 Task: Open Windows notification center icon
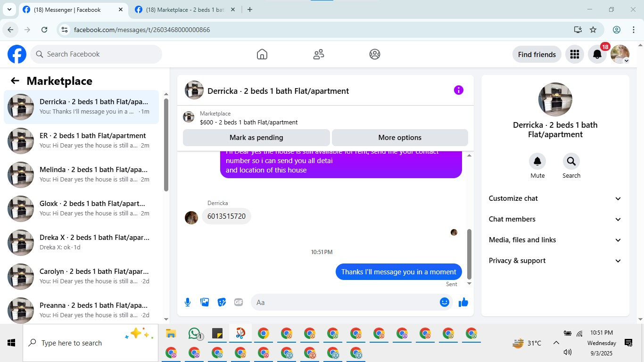coord(628,343)
